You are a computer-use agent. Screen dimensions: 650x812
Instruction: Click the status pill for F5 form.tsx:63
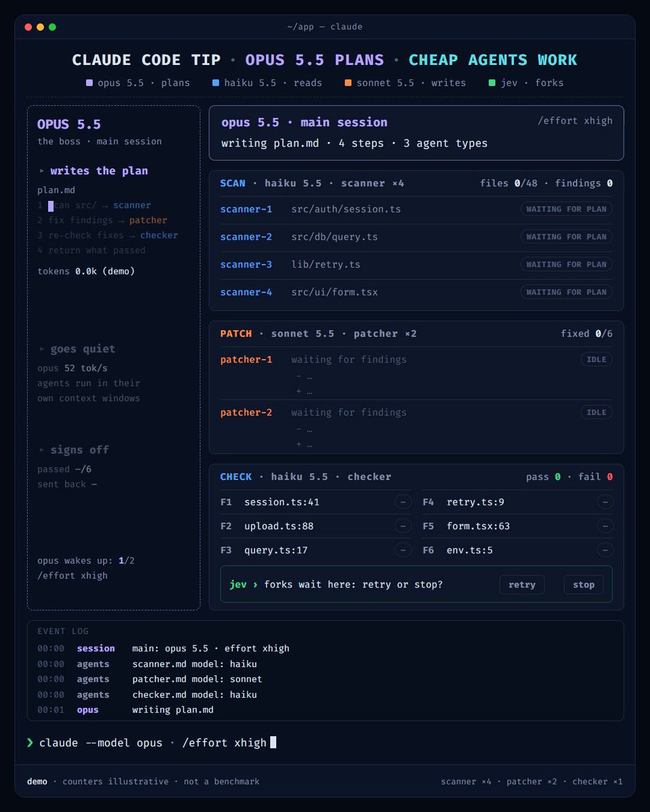click(x=606, y=526)
